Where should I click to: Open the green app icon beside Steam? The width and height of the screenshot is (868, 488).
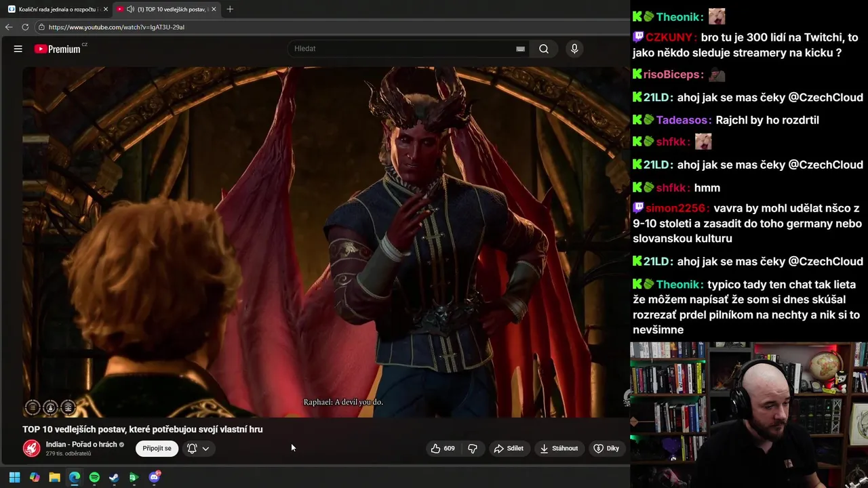point(134,477)
